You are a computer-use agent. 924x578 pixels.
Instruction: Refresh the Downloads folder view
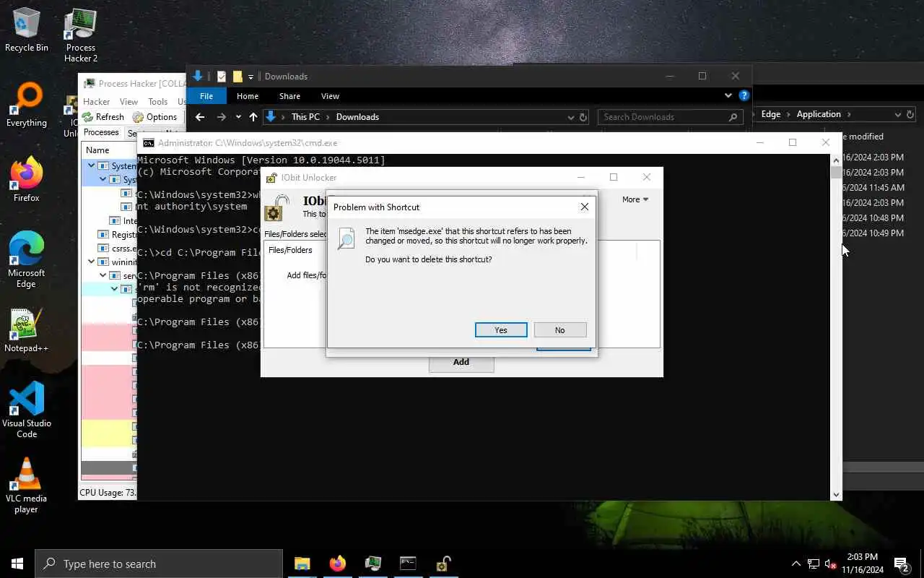coord(583,117)
